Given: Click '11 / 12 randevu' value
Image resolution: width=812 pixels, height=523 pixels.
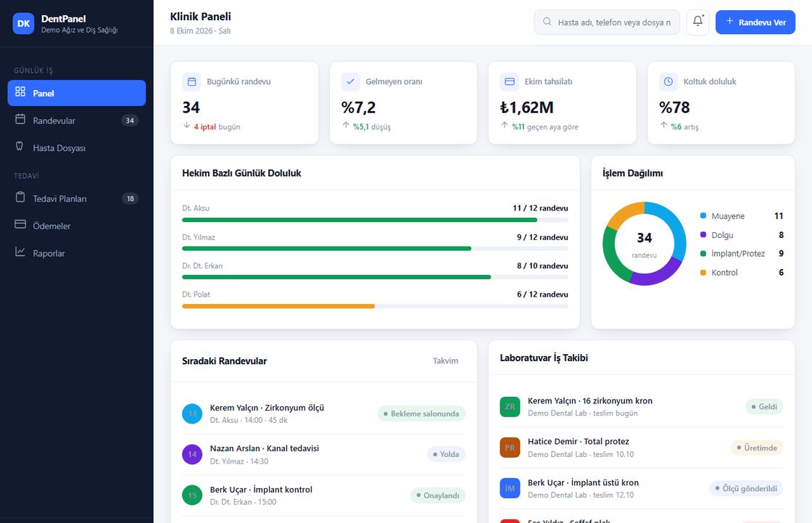Looking at the screenshot, I should [x=540, y=208].
